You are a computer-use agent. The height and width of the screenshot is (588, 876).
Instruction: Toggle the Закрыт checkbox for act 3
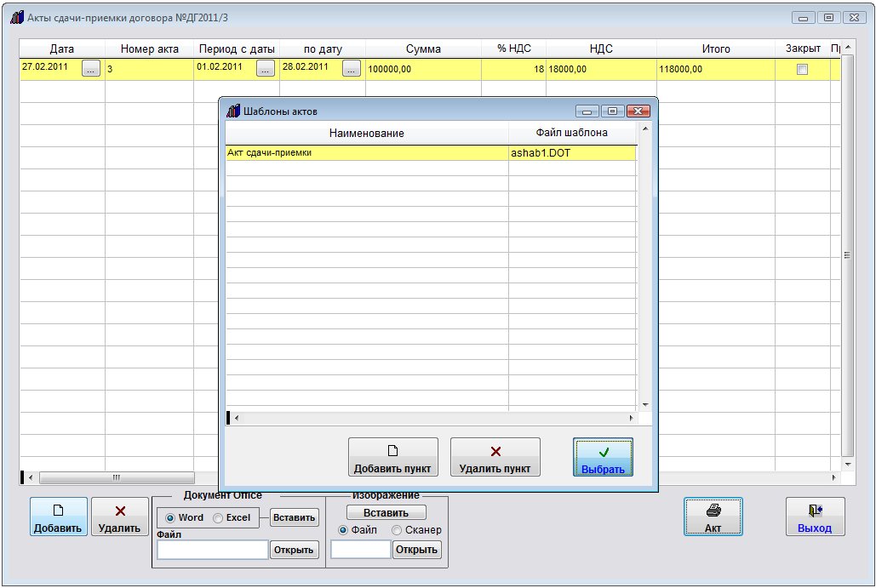pos(802,69)
